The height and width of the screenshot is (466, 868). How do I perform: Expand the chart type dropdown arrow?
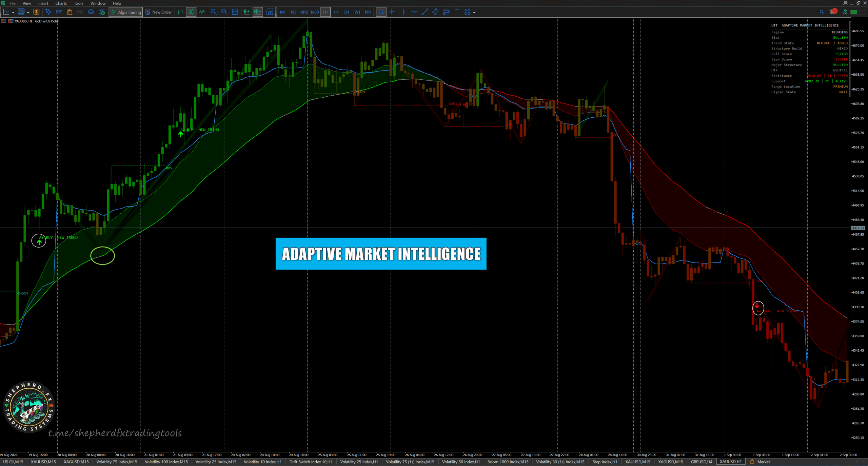tap(13, 13)
